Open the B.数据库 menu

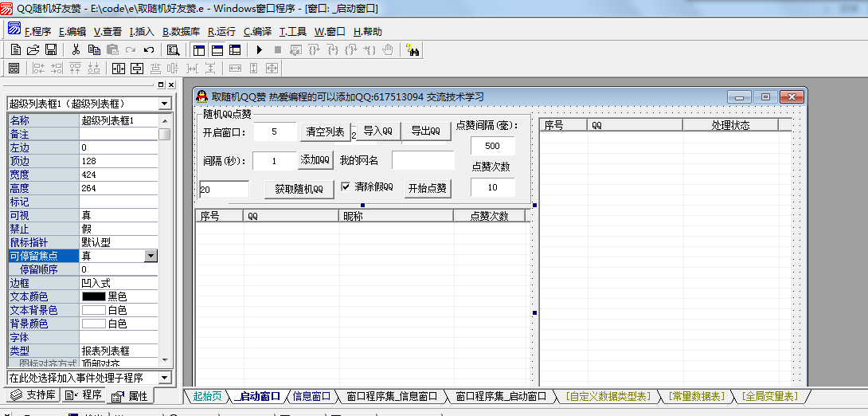181,32
